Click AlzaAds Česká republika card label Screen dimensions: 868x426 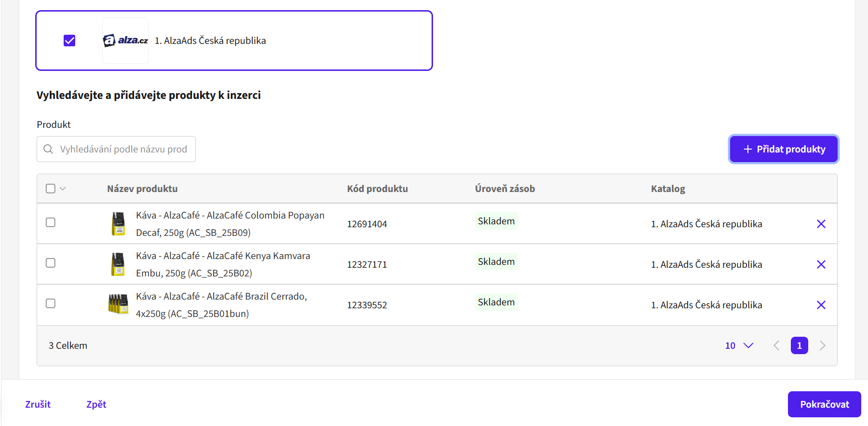pos(210,41)
